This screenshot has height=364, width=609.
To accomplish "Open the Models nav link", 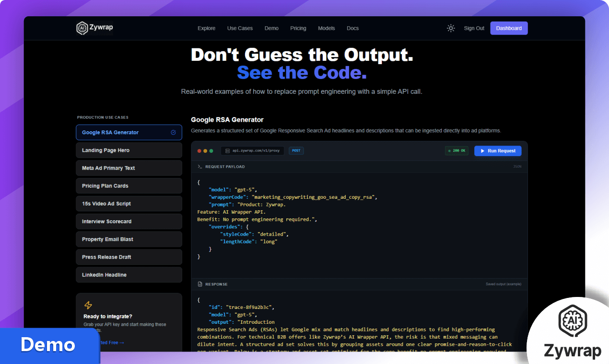I will click(x=327, y=28).
